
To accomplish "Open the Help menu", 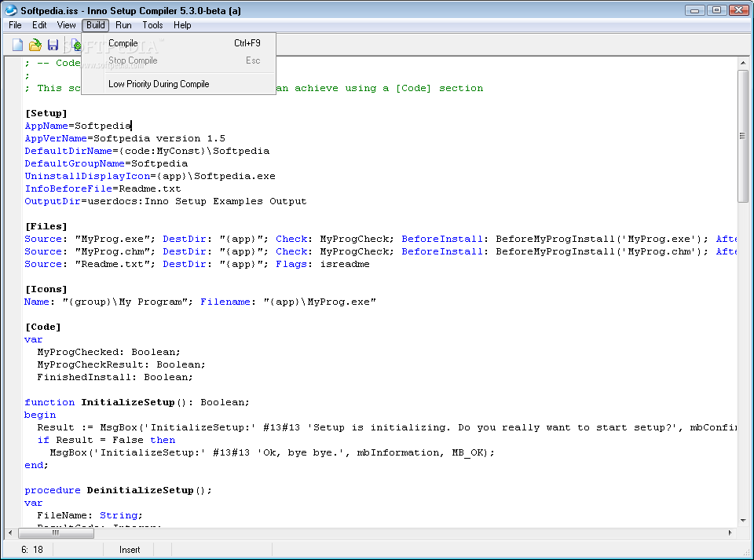I will (182, 25).
